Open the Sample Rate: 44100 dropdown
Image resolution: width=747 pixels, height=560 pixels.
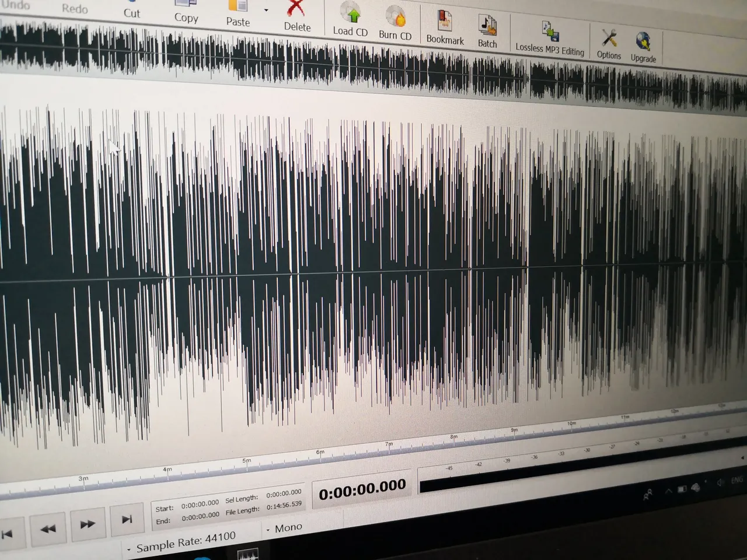point(182,541)
